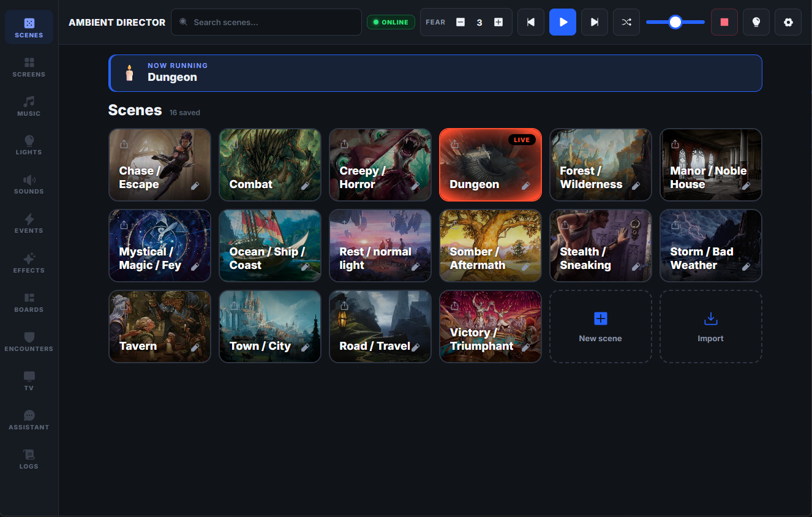
Task: Edit the Town / City scene pencil
Action: coord(305,347)
